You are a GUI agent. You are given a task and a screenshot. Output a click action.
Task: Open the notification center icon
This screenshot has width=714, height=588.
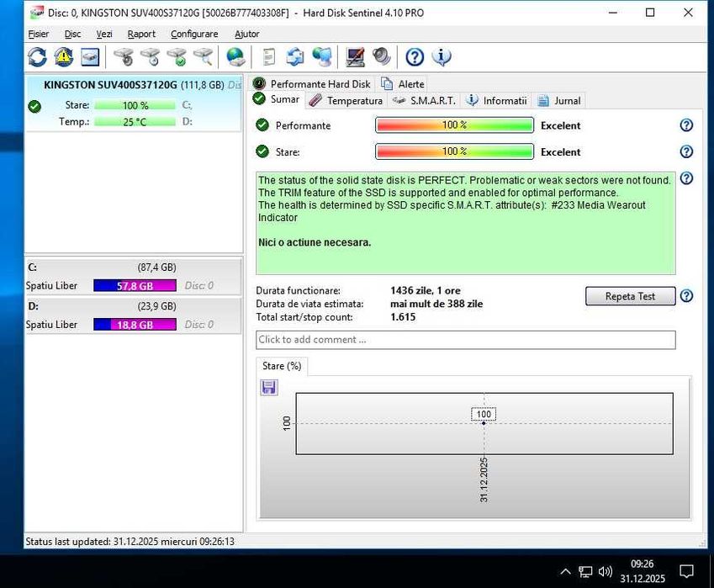tap(686, 571)
